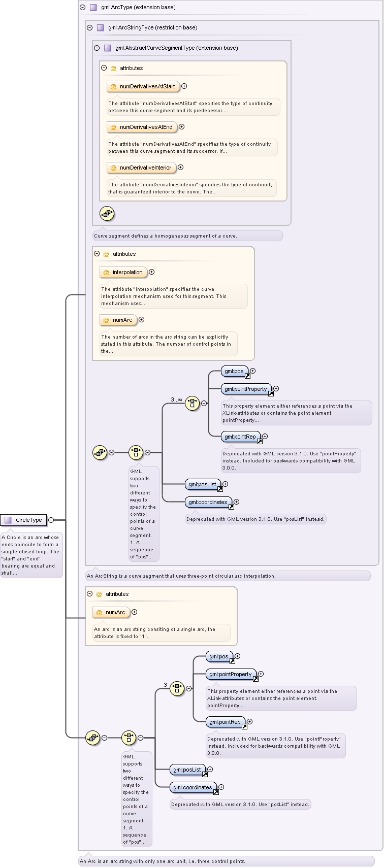384x868 pixels.
Task: Expand gml:pos under cardinality 3 choice
Action: click(x=237, y=656)
